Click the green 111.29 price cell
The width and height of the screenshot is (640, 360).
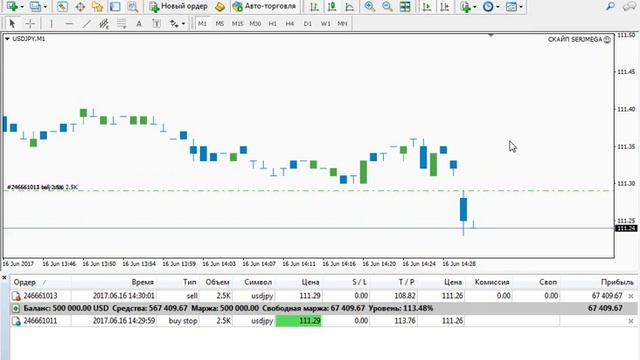click(299, 321)
